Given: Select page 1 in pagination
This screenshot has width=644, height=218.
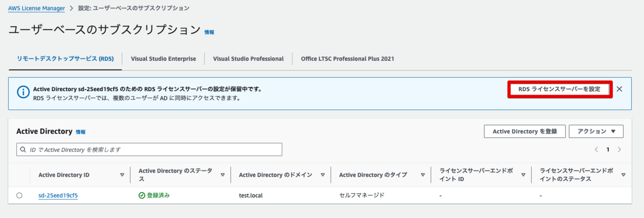Looking at the screenshot, I should (608, 149).
